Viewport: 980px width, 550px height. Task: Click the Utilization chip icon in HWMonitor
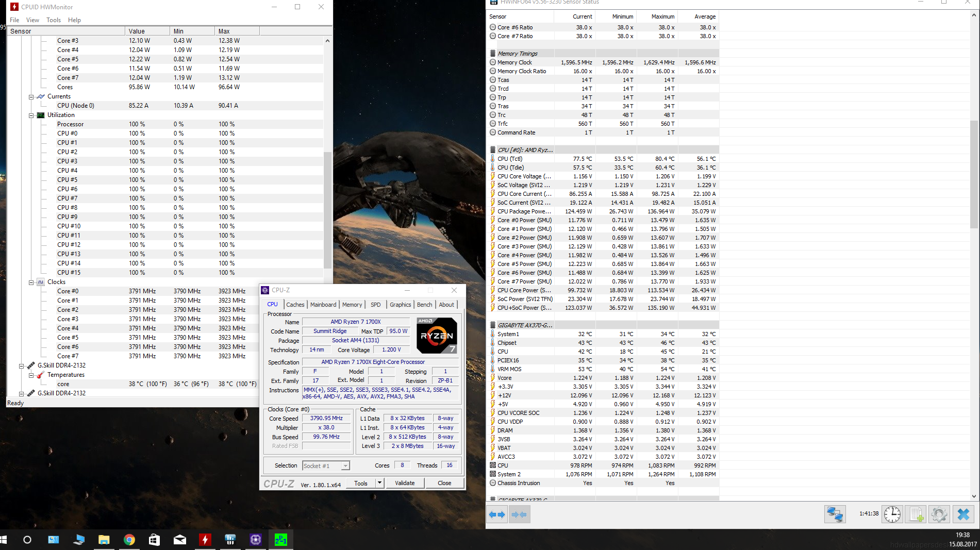pos(41,115)
